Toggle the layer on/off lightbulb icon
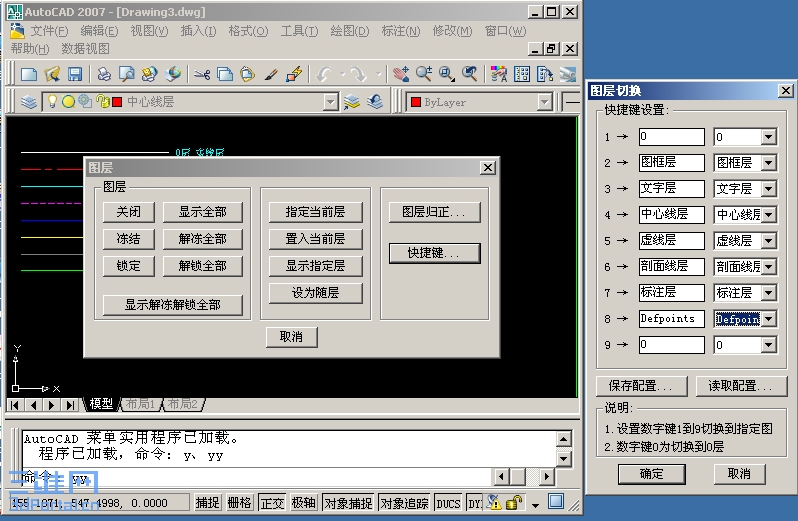 (x=52, y=102)
